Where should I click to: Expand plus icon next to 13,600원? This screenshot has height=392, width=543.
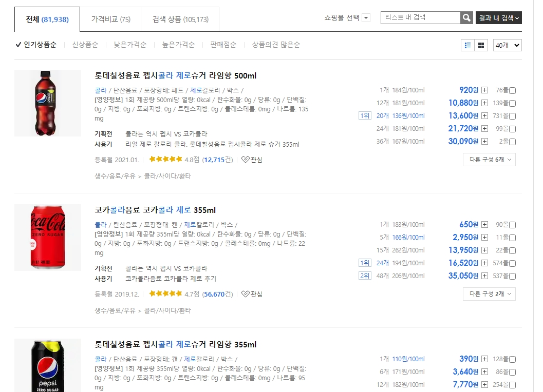(484, 116)
